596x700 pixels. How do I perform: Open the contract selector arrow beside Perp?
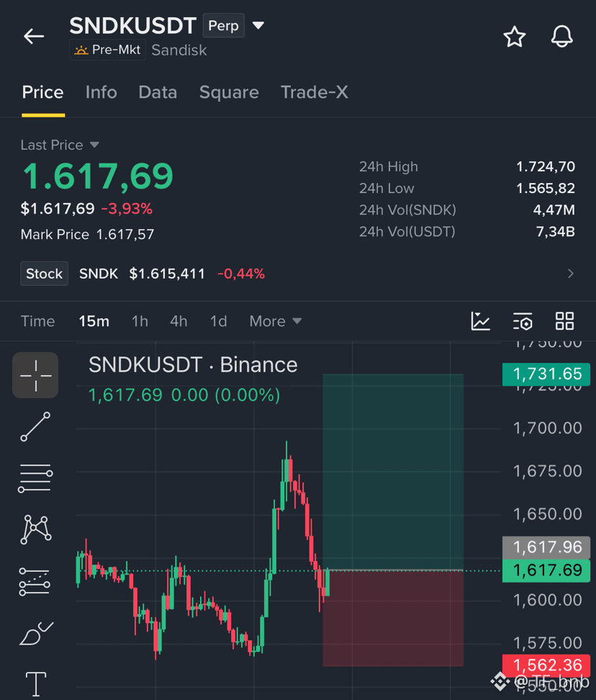pos(258,25)
